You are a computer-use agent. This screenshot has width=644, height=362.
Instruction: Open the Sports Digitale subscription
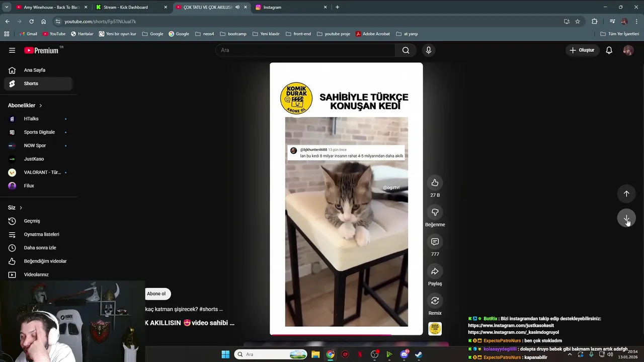pyautogui.click(x=38, y=132)
